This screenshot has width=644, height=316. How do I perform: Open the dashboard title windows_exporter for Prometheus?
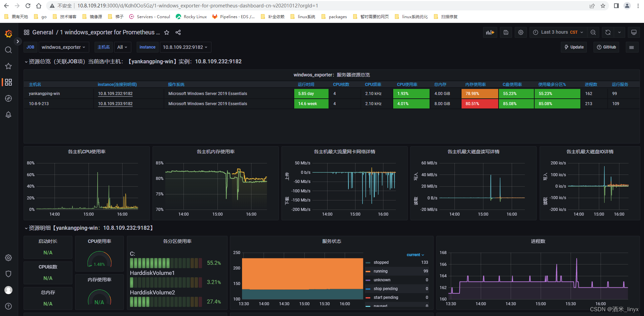coord(110,32)
